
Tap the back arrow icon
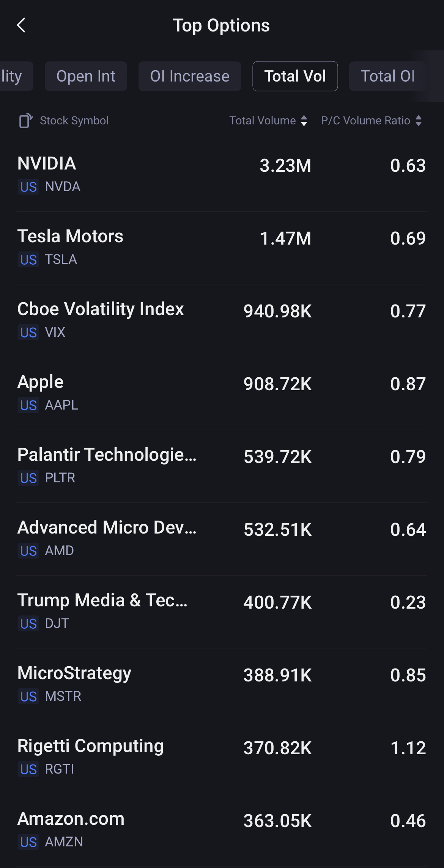[x=22, y=25]
